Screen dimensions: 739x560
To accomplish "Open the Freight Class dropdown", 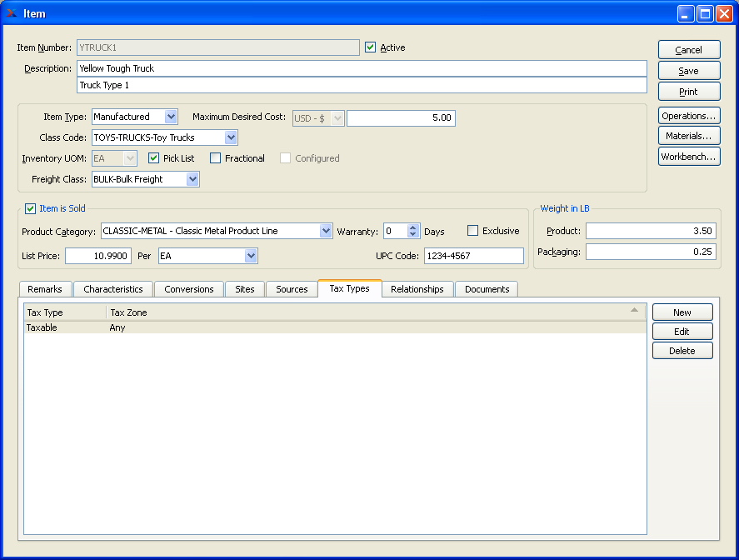I will [x=192, y=179].
